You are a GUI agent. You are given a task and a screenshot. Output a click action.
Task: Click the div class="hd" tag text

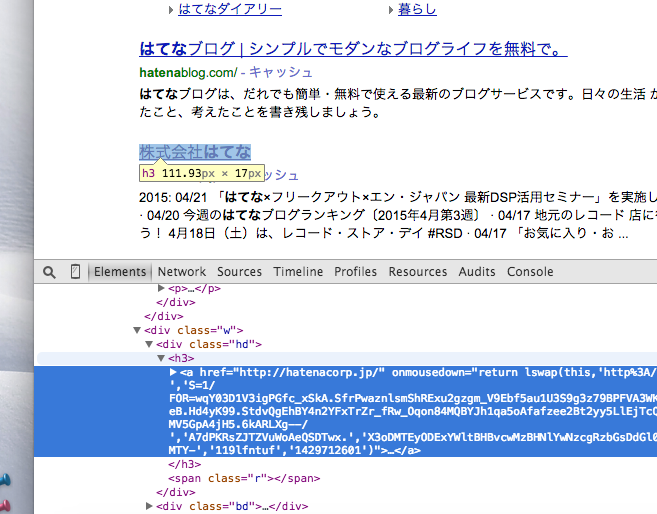[x=209, y=344]
